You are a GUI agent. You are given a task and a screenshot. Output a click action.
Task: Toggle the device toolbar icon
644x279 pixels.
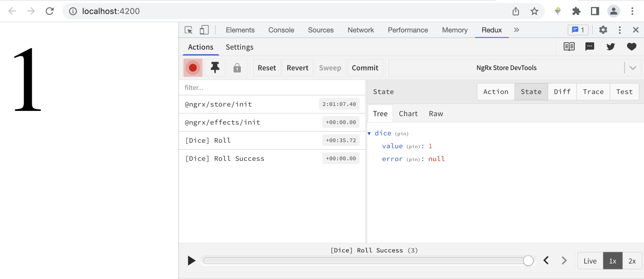click(x=204, y=30)
